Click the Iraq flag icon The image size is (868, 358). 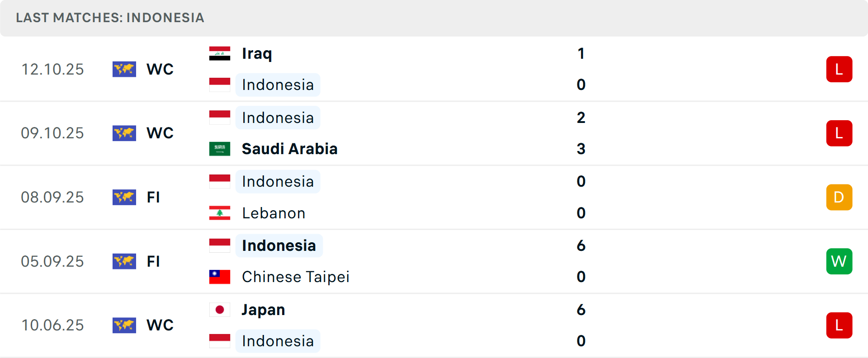220,53
